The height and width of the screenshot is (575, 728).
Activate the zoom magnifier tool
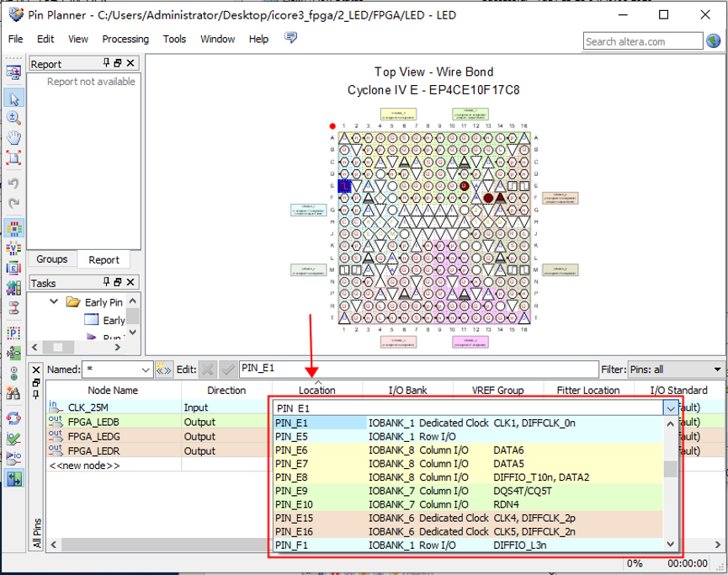[x=13, y=118]
